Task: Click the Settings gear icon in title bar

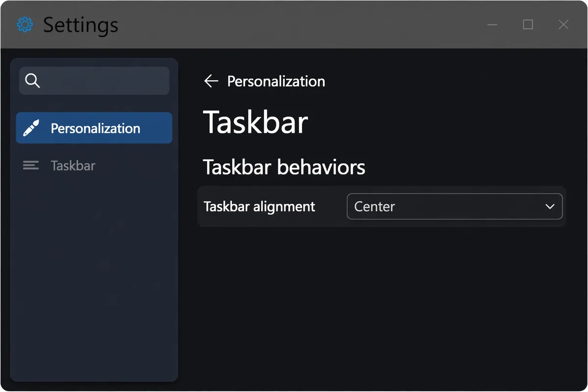Action: tap(24, 24)
